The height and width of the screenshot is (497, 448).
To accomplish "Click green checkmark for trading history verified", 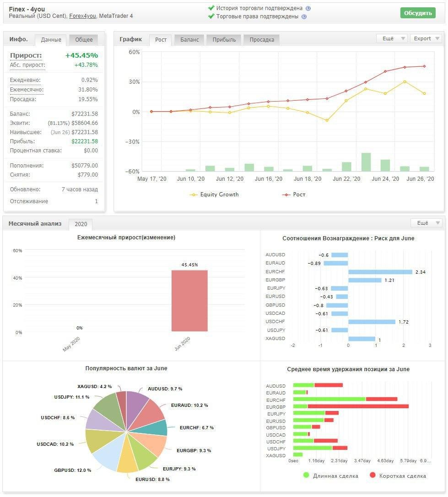I will [211, 8].
